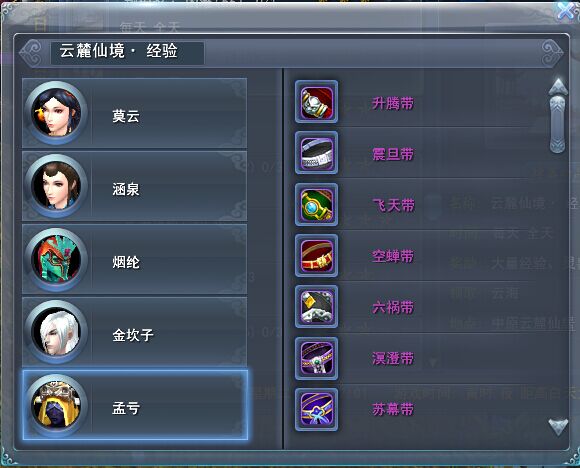Click 莫云's character portrait
Screen dimensions: 580x468
tap(56, 112)
